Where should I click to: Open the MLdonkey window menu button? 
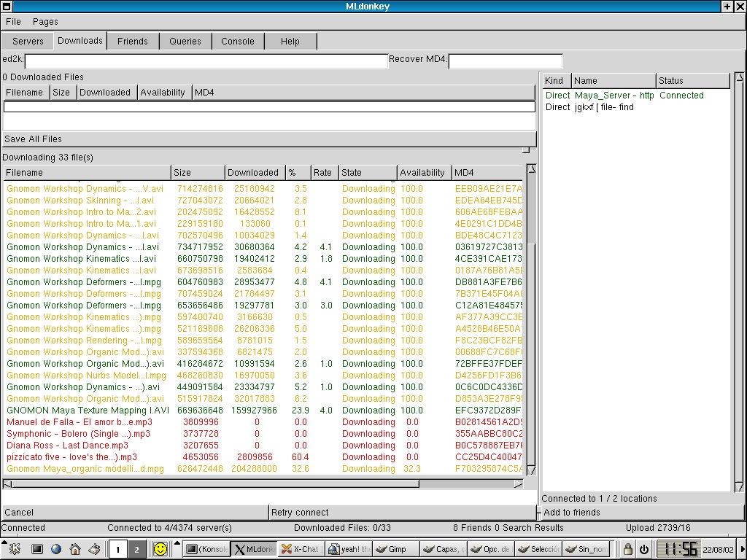point(6,6)
